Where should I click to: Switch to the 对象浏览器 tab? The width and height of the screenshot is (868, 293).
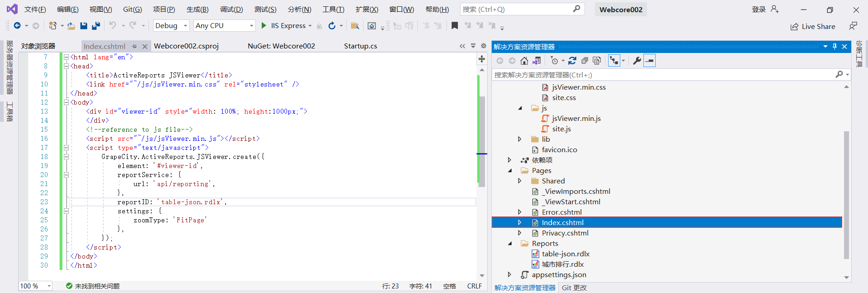point(38,46)
